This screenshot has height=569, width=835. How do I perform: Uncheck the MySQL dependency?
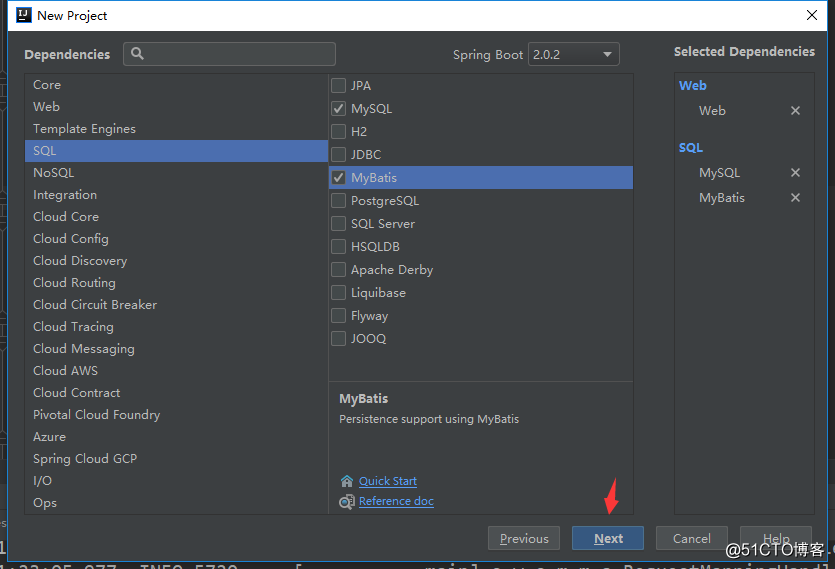(x=338, y=109)
